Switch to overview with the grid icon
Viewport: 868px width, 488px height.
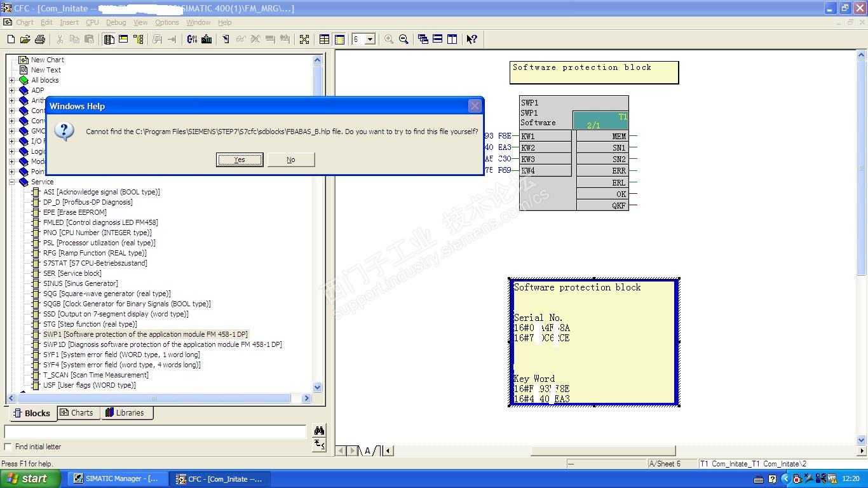click(324, 39)
